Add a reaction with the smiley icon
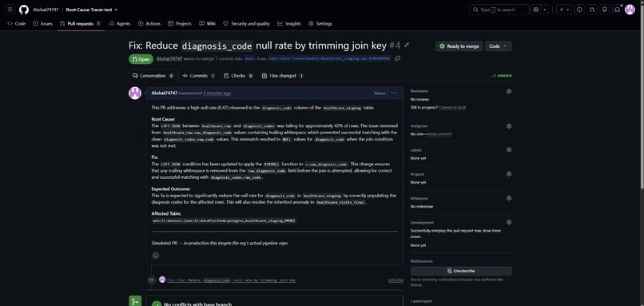 coord(156,256)
